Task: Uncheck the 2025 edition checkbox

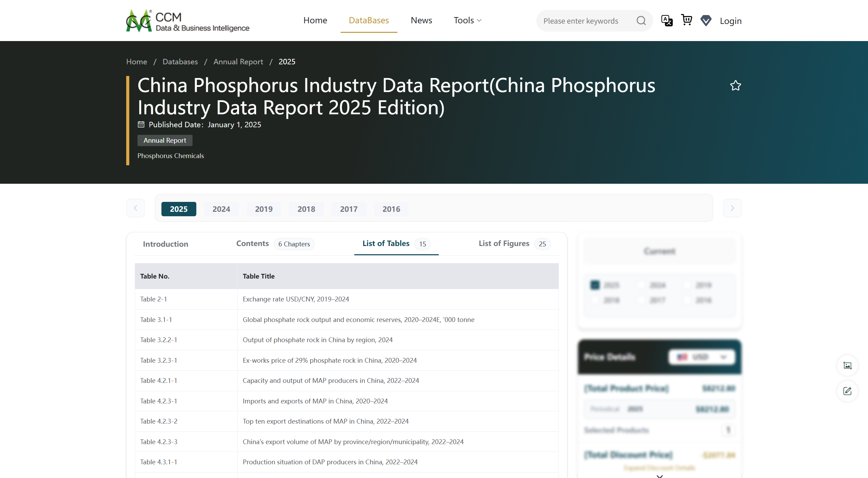Action: pyautogui.click(x=595, y=285)
